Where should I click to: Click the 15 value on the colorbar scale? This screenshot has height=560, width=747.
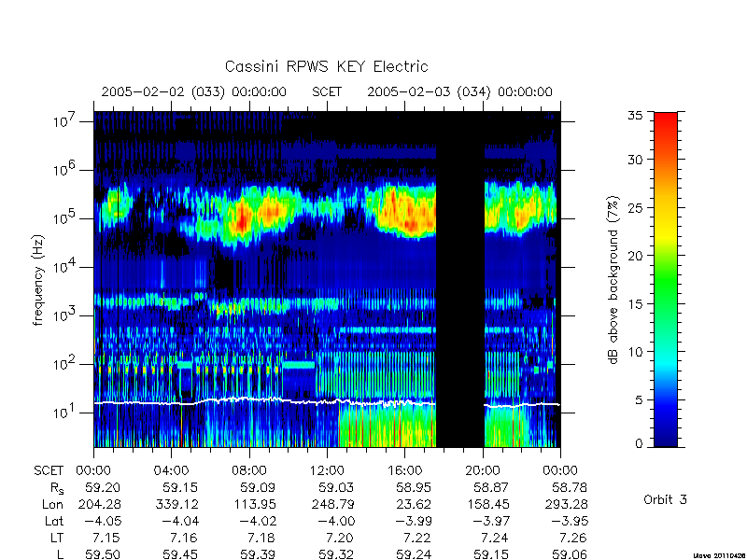click(636, 303)
